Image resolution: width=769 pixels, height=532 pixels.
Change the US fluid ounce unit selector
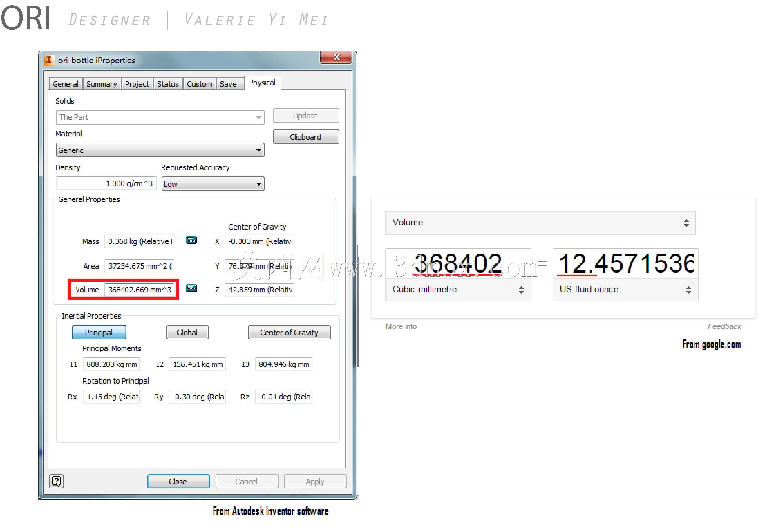tap(626, 290)
